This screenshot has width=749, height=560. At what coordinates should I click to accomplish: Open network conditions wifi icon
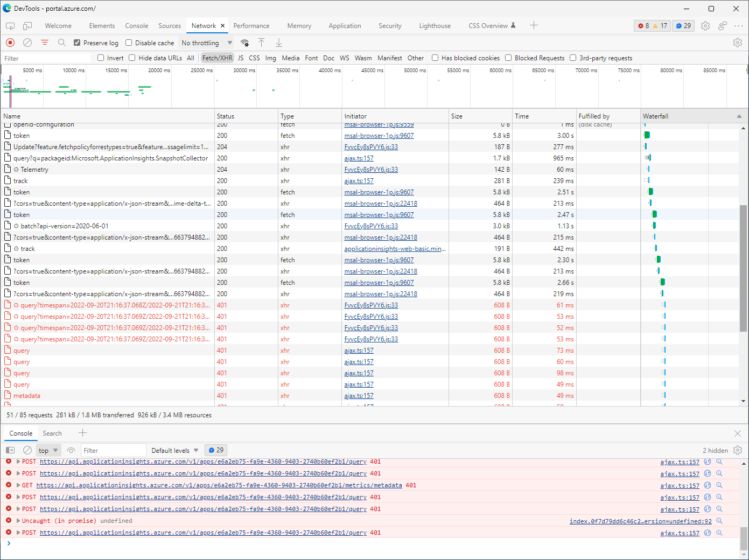tap(244, 43)
